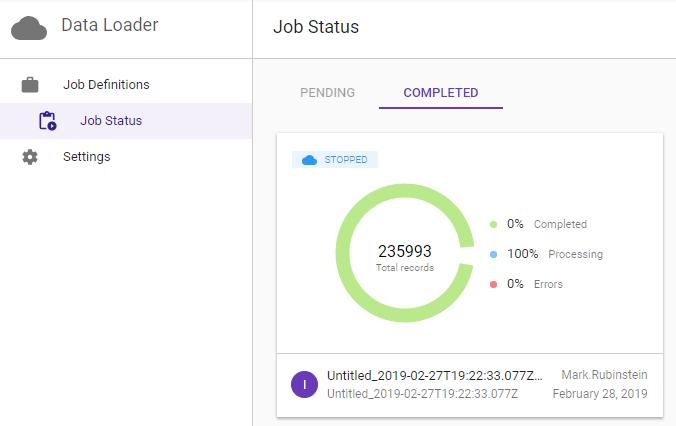The height and width of the screenshot is (426, 676).
Task: Click the gray Untitled_2019-02-27T19:22:33.077Z subtitle
Action: click(422, 394)
